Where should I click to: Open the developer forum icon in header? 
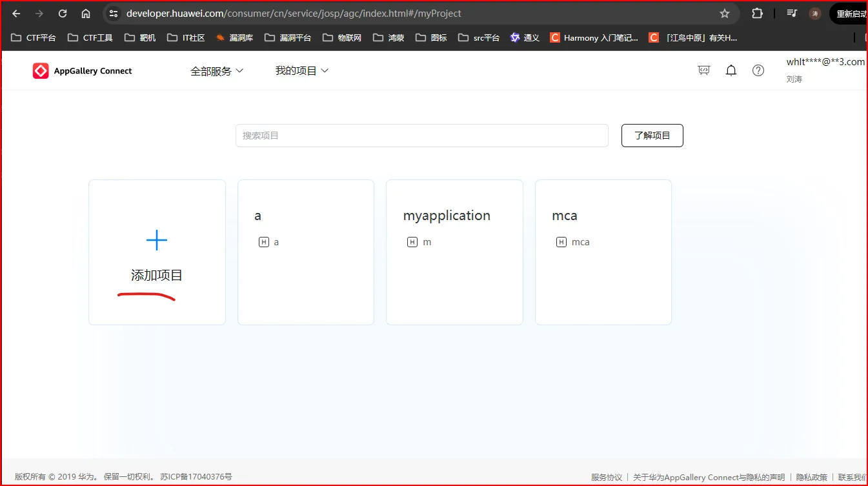pos(704,70)
